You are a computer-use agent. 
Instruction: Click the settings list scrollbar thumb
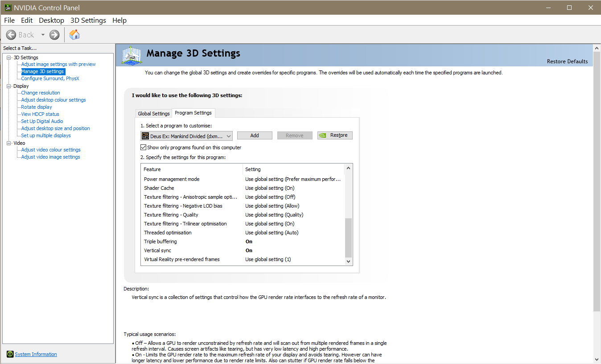[349, 237]
